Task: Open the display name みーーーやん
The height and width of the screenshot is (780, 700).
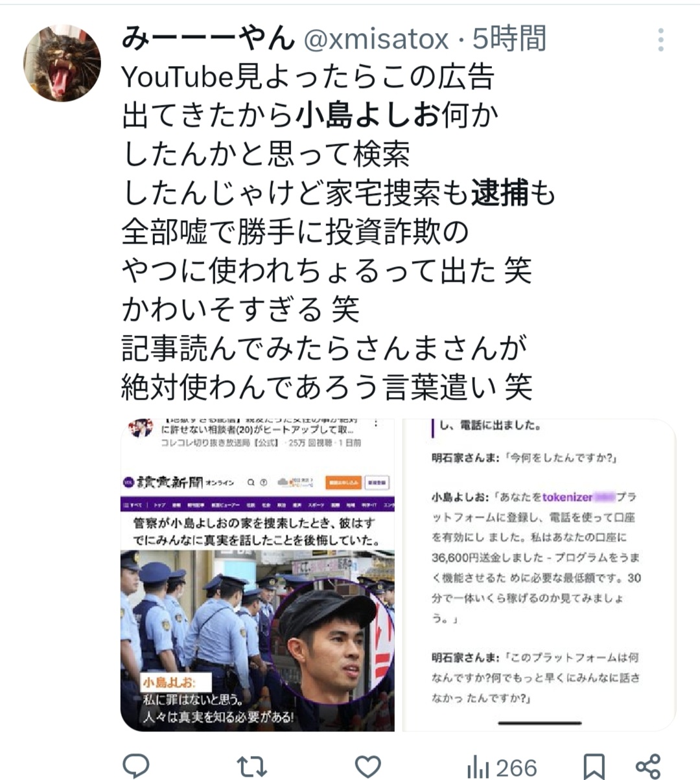Action: coord(209,39)
